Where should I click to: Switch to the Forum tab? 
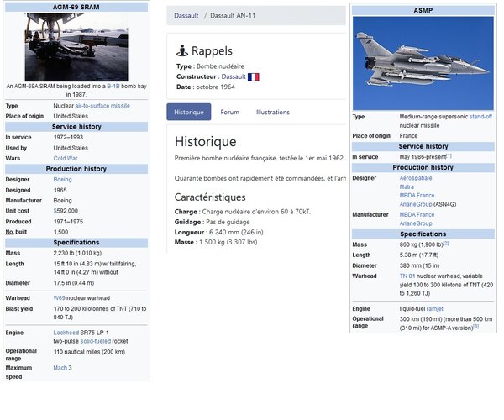click(230, 112)
